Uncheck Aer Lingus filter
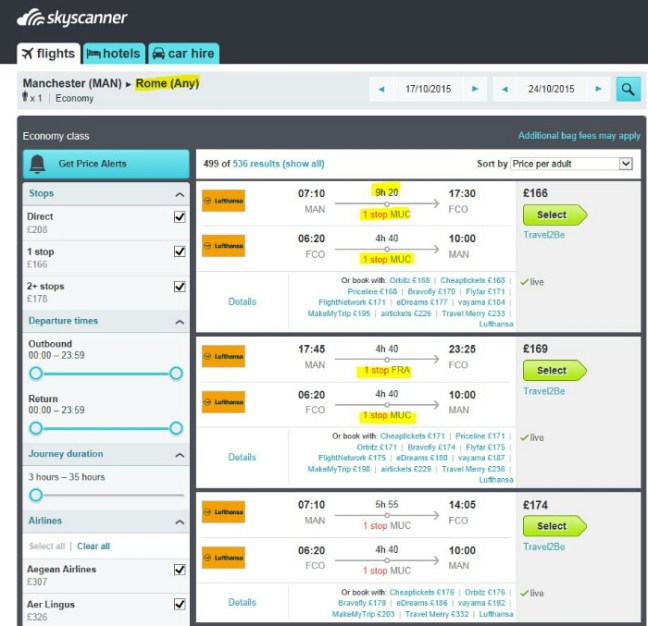This screenshot has width=648, height=626. tap(179, 605)
